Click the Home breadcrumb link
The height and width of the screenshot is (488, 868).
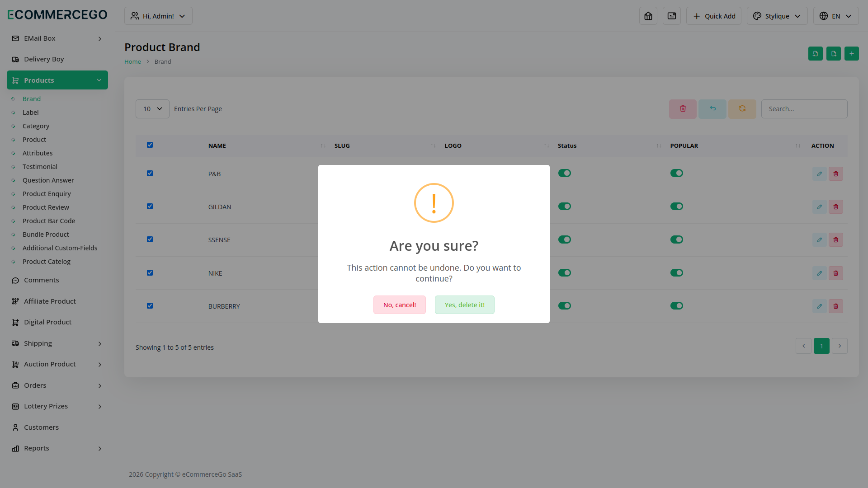pos(132,62)
